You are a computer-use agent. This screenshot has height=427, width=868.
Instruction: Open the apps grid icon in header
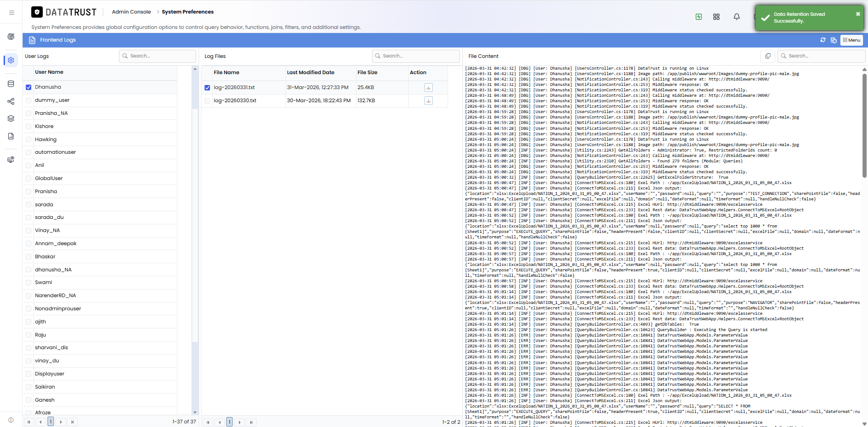click(716, 17)
